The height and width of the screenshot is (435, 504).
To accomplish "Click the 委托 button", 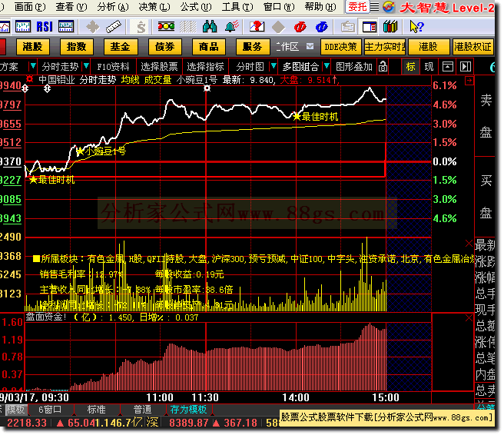I will tap(357, 7).
